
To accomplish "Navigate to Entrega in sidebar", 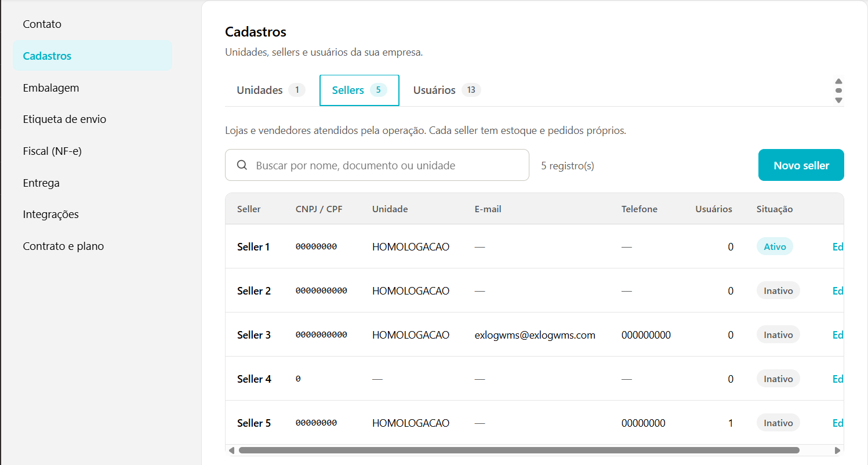I will (93, 183).
